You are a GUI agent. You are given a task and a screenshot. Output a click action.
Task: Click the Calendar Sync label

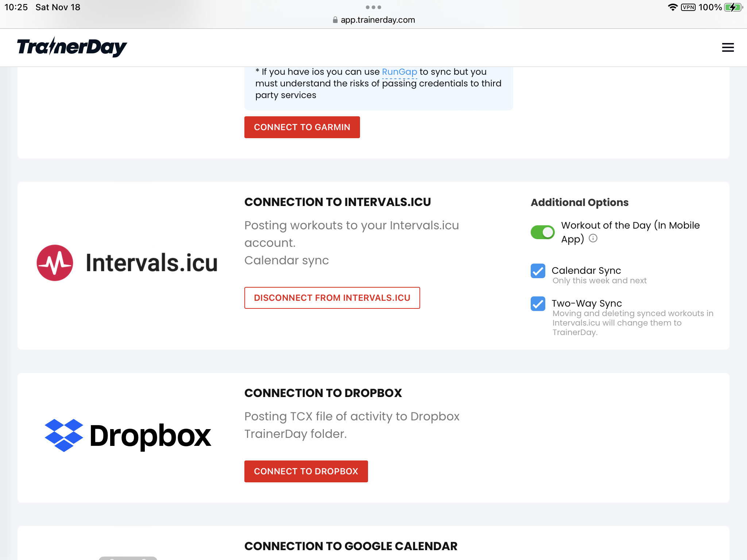tap(586, 271)
